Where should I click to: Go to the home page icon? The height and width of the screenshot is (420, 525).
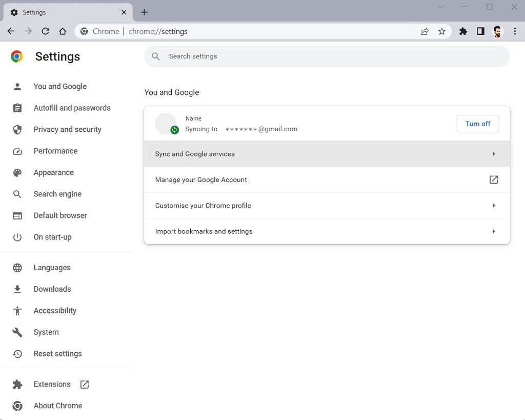pos(63,31)
